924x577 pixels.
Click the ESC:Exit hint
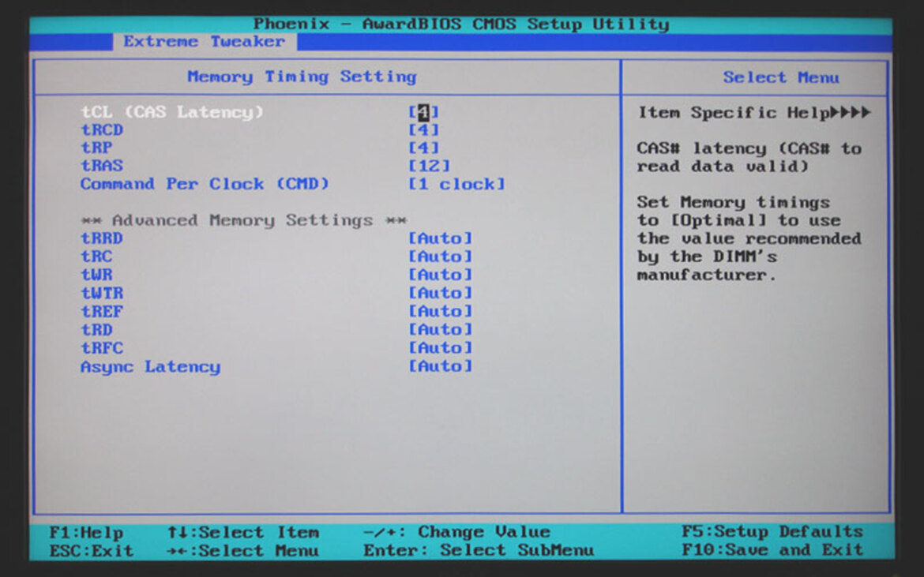92,551
